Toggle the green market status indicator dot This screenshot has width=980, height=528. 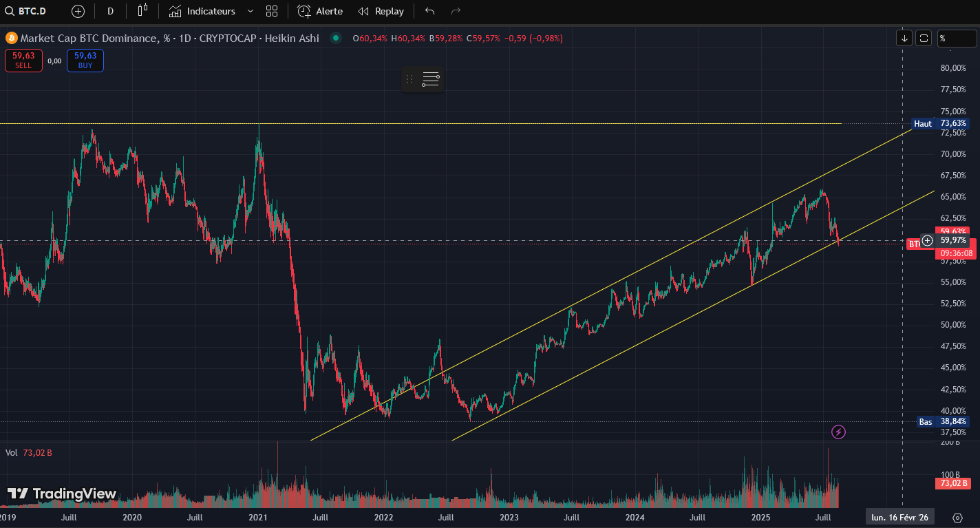335,39
